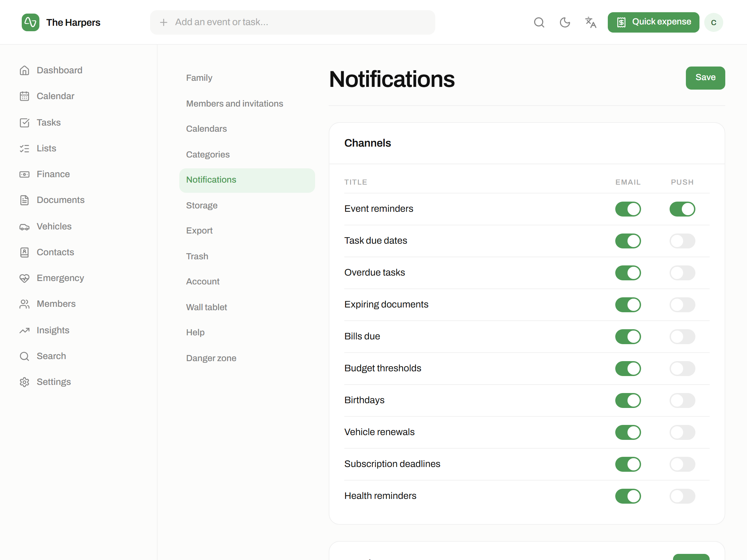Open the Danger zone section
The height and width of the screenshot is (560, 747).
[247, 358]
